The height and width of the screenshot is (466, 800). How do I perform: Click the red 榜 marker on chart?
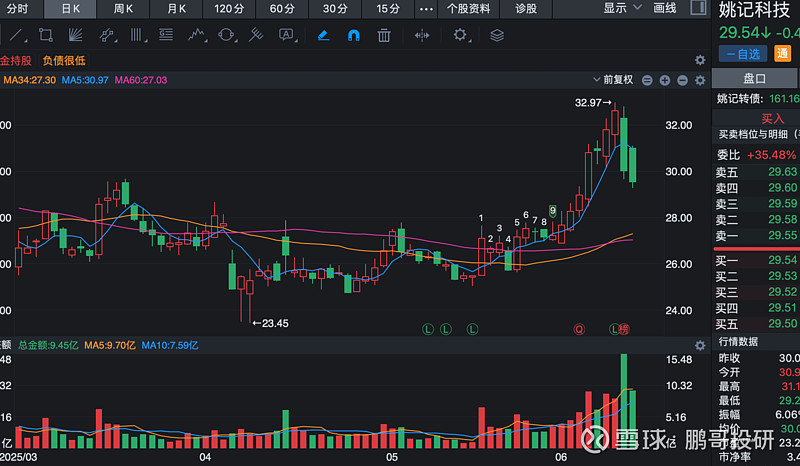[x=624, y=329]
